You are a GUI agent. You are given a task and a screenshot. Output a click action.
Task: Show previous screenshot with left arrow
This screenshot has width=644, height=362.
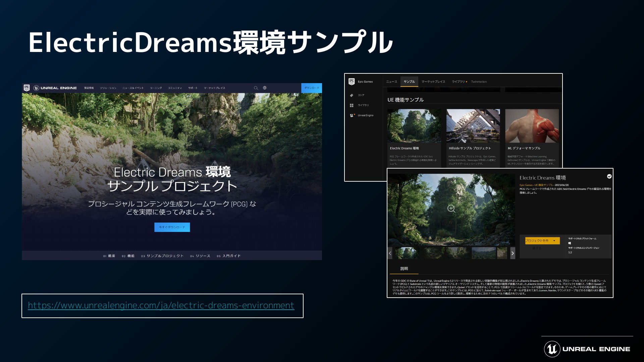point(390,253)
